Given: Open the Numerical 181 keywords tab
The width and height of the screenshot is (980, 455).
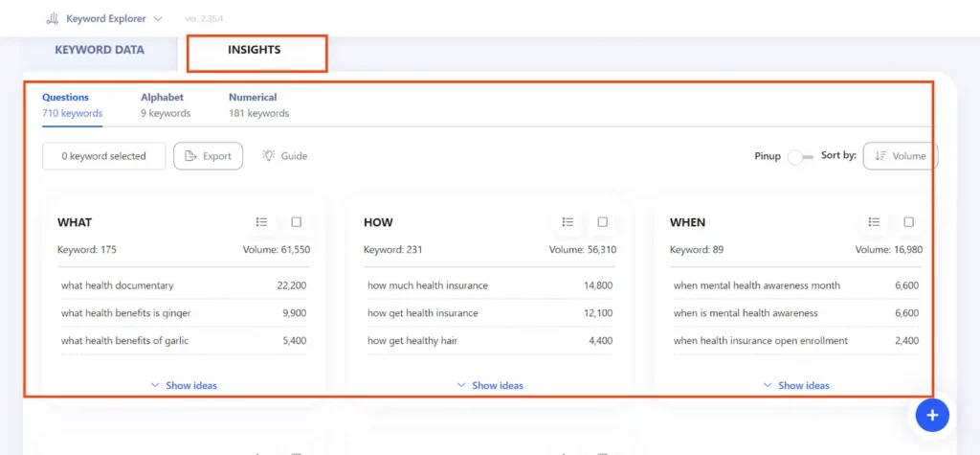Looking at the screenshot, I should pos(258,105).
